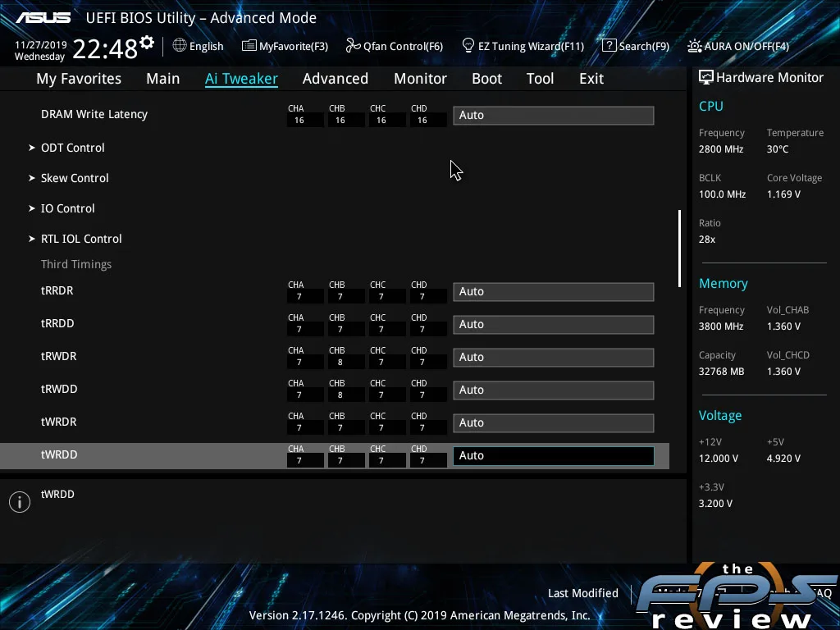Click the Qfan Control fan icon
This screenshot has height=630, width=840.
coord(353,46)
